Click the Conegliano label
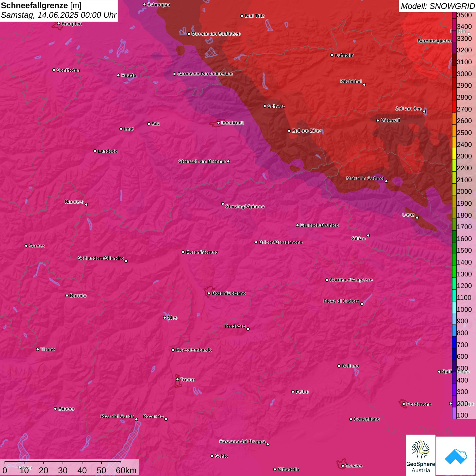This screenshot has width=476, height=476. point(367,419)
